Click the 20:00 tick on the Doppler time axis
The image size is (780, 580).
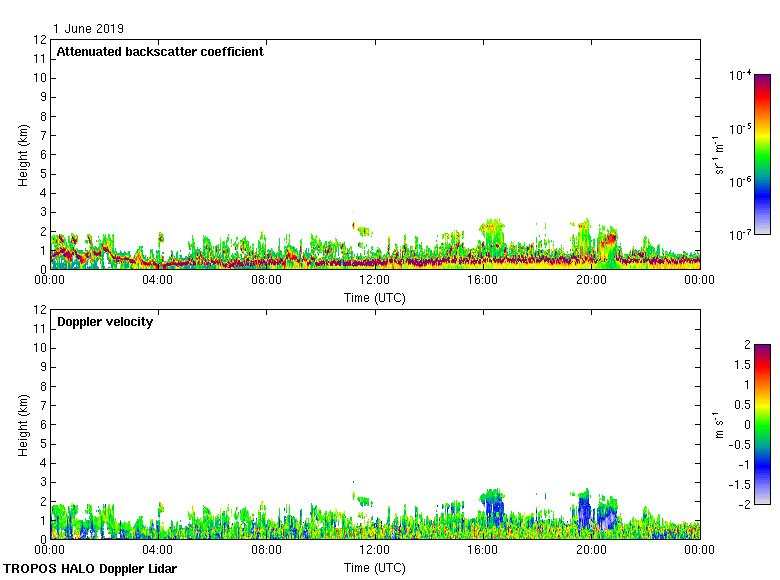click(591, 550)
